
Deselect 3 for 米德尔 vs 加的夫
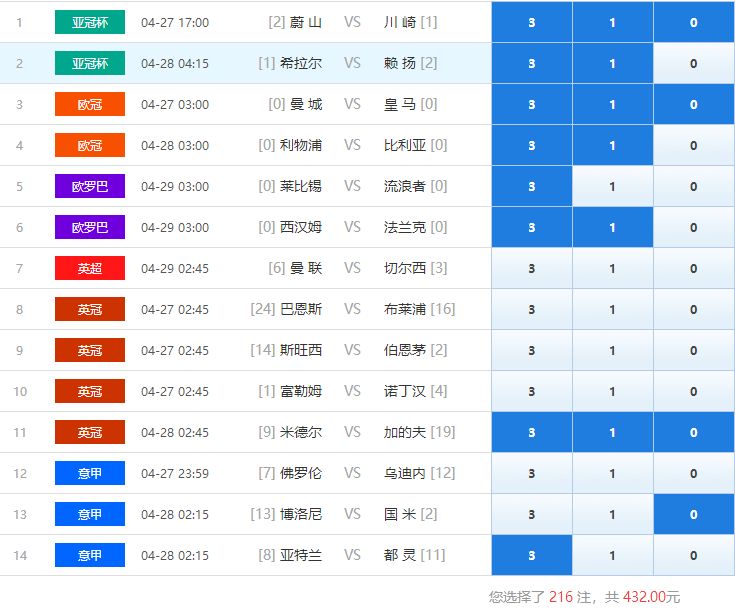532,432
